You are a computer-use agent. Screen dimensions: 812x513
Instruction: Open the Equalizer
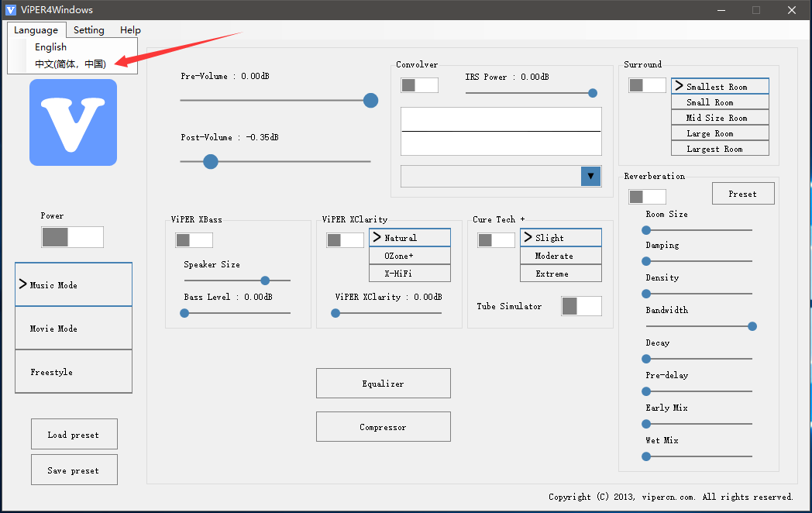384,384
